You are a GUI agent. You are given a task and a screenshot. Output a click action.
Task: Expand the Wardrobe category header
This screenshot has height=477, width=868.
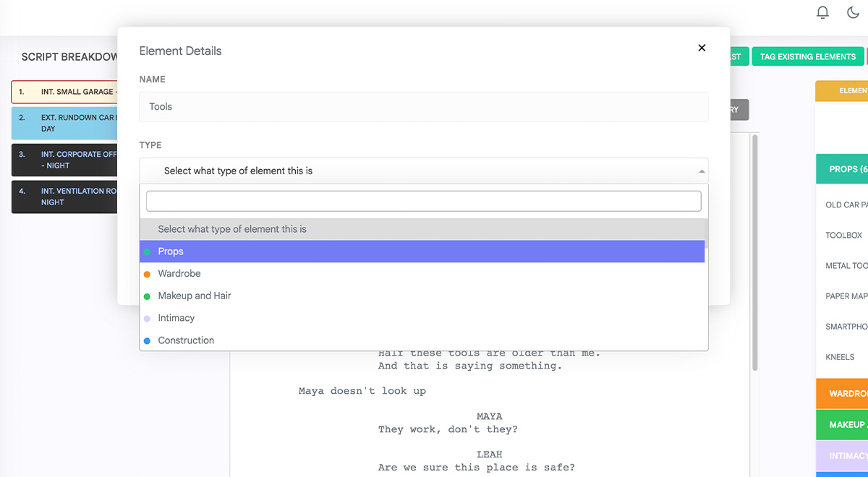tap(842, 394)
